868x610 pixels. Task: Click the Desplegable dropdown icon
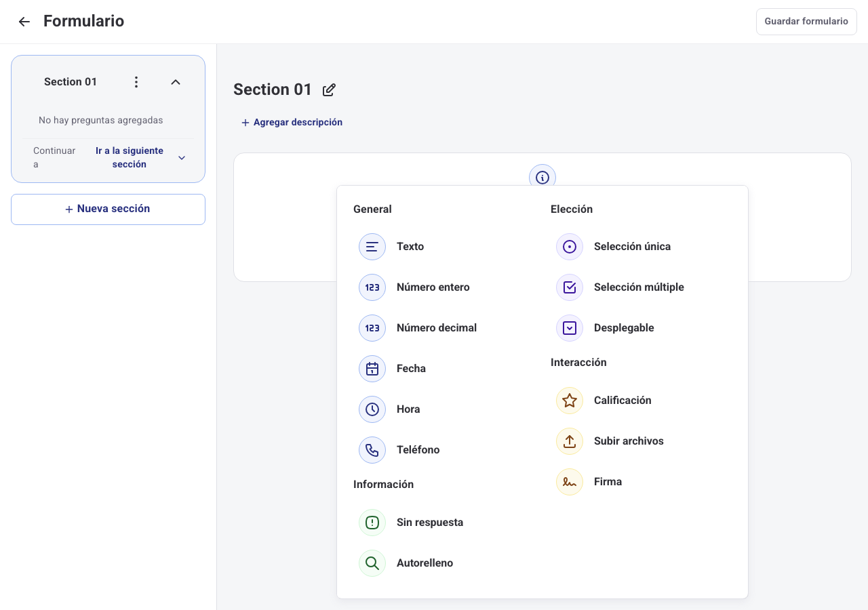tap(570, 328)
